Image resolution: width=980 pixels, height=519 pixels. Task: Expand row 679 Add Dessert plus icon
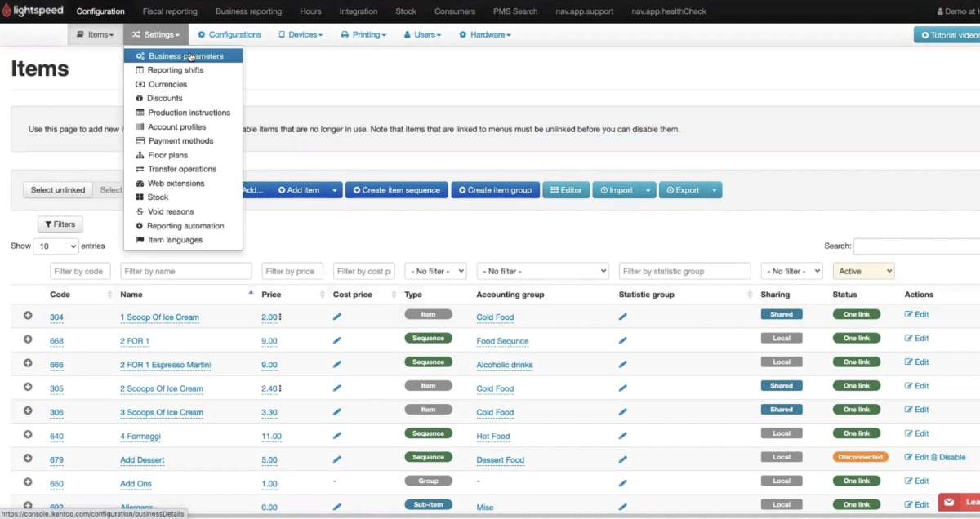(27, 458)
